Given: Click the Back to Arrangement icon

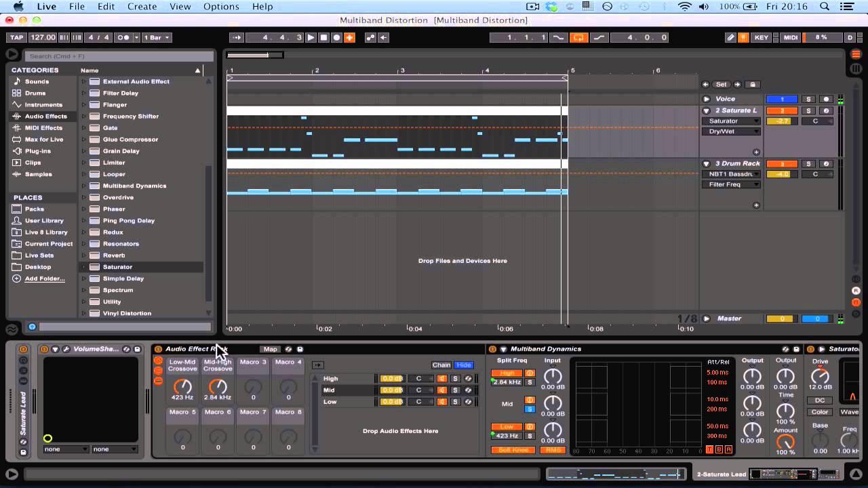Looking at the screenshot, I should [384, 37].
